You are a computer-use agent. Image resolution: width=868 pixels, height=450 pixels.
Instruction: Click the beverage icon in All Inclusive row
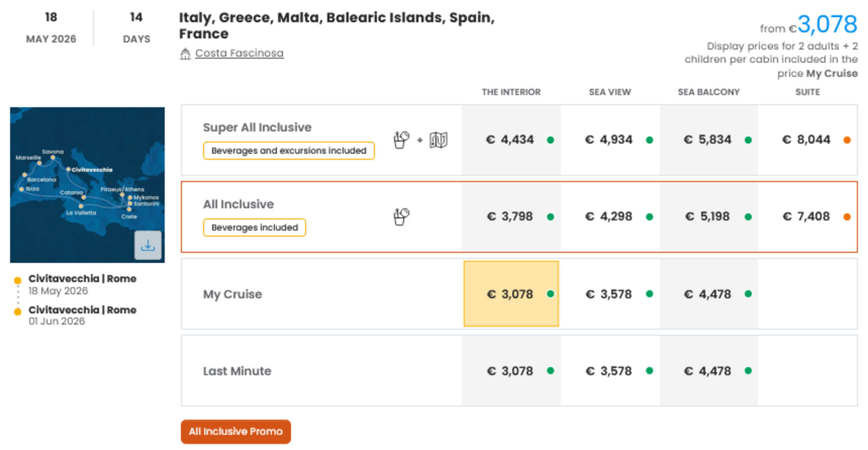click(x=401, y=217)
